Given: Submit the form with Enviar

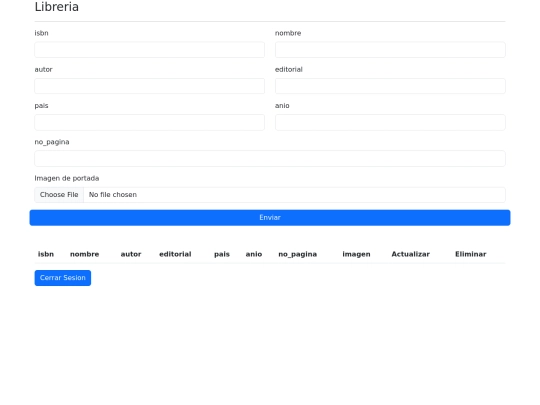Looking at the screenshot, I should pyautogui.click(x=270, y=218).
